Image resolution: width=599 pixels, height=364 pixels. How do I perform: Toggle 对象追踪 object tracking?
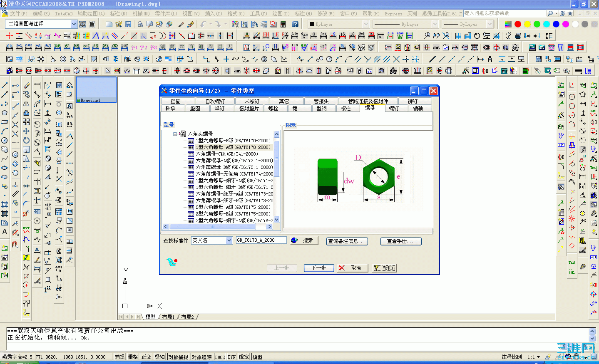(x=201, y=357)
